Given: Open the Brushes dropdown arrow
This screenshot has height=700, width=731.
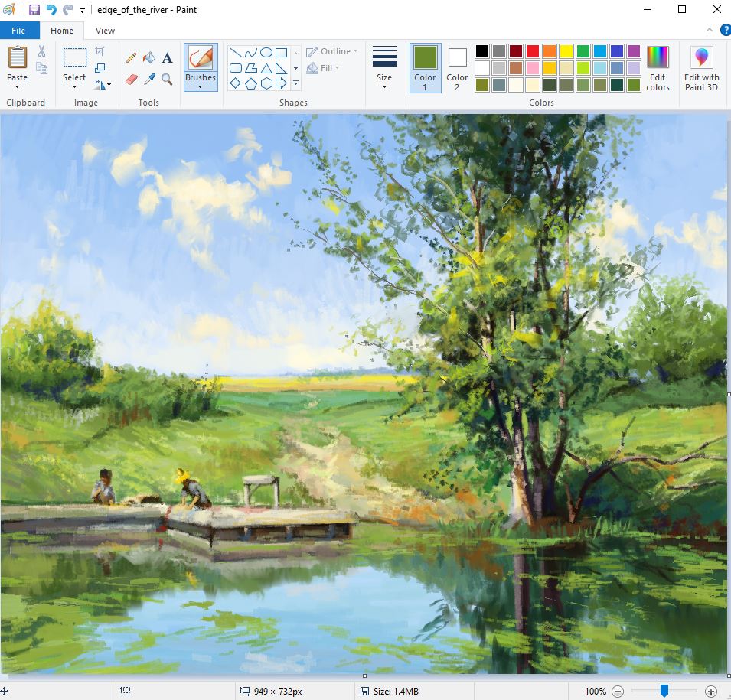Looking at the screenshot, I should pyautogui.click(x=200, y=86).
